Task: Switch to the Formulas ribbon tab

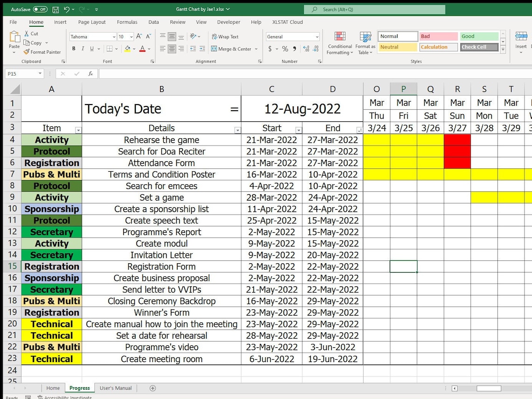Action: (127, 22)
